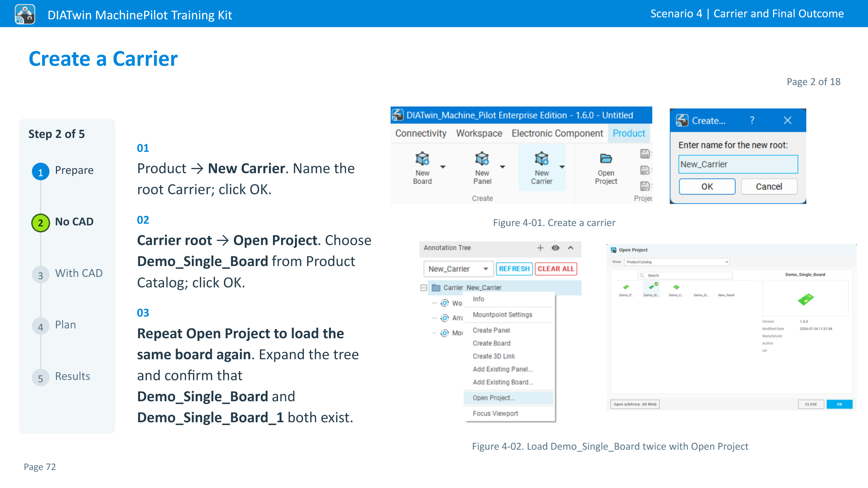Viewport: 868px width, 488px height.
Task: Click the Demo_C... item in Open Project
Action: click(x=676, y=290)
